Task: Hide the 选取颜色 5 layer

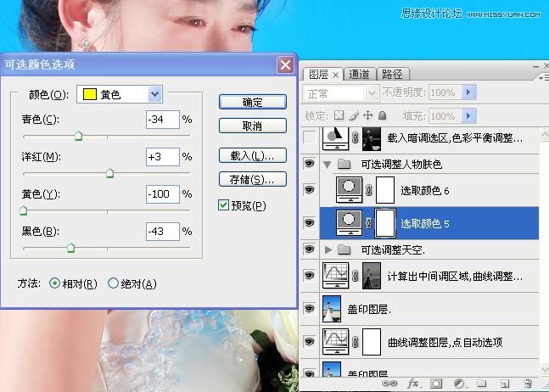Action: (310, 222)
